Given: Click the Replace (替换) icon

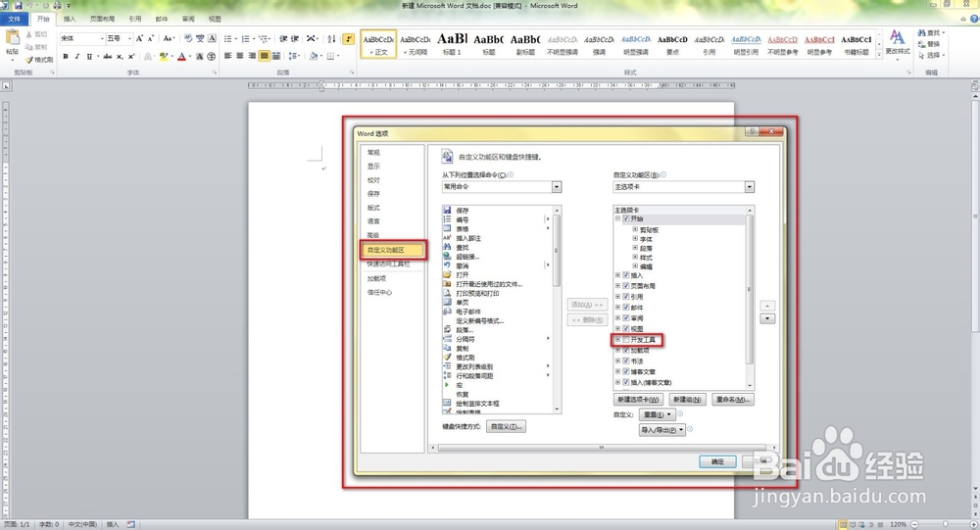Looking at the screenshot, I should (922, 44).
